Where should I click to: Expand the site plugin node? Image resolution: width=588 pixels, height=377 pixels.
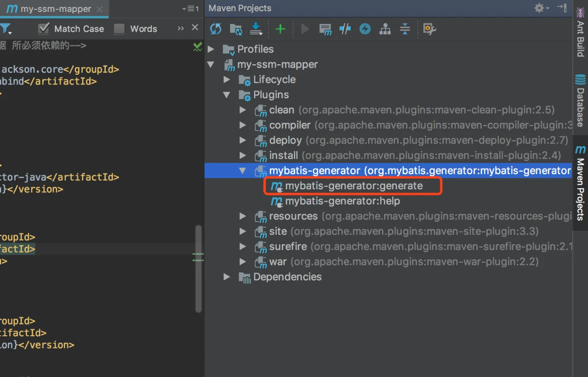click(243, 231)
